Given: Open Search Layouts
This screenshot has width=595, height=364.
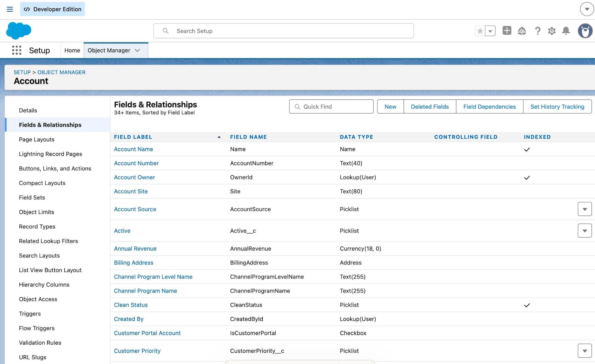Looking at the screenshot, I should (x=39, y=256).
